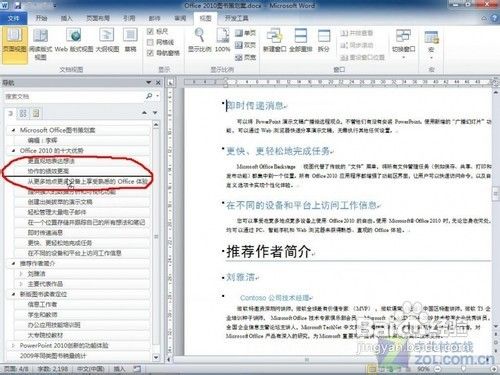Switch to Web 版式视图 layout
500x375 pixels.
click(74, 41)
